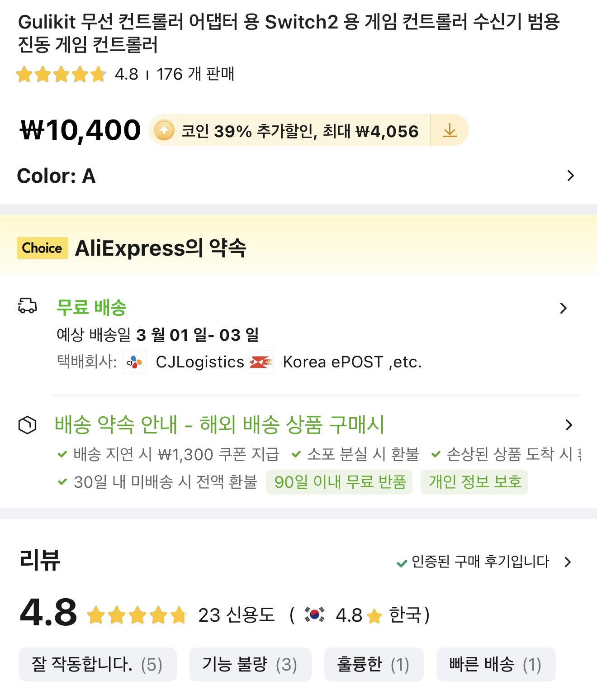Tap the coin discount download arrow icon
Image resolution: width=597 pixels, height=700 pixels.
449,131
